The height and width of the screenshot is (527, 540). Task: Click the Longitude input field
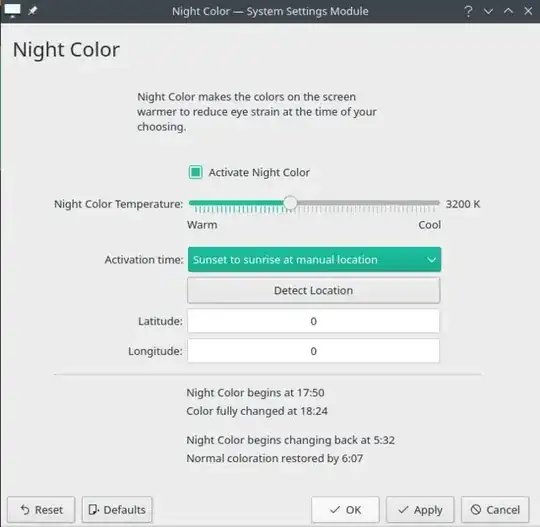click(x=313, y=351)
